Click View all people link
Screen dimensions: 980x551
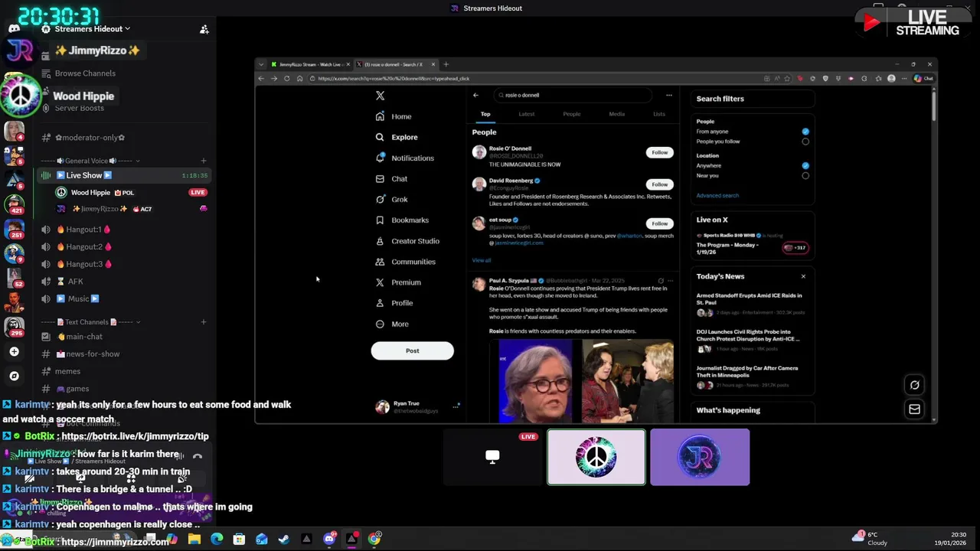click(481, 260)
